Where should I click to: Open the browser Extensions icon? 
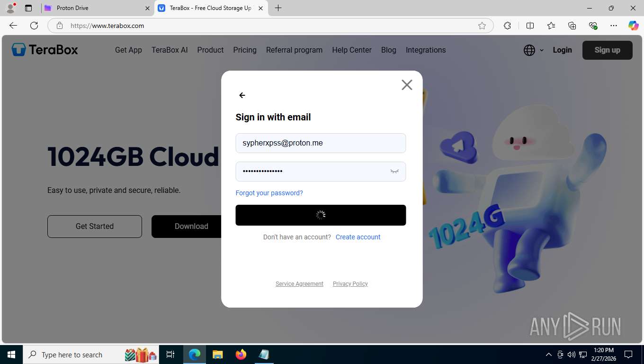[x=507, y=26]
